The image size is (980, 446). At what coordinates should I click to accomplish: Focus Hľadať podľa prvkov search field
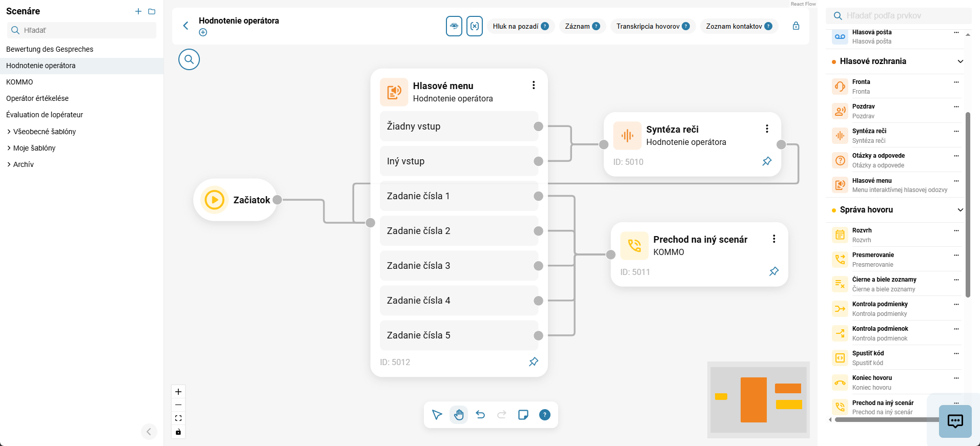[x=899, y=16]
